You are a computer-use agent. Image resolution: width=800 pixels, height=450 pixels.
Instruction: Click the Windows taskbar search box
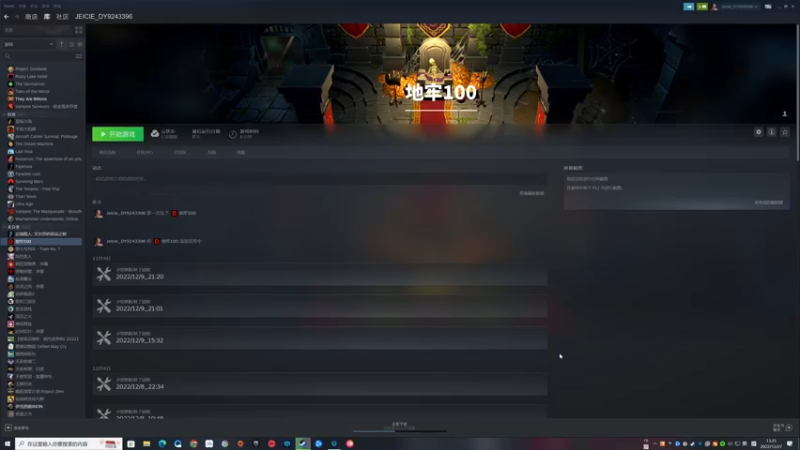(68, 444)
